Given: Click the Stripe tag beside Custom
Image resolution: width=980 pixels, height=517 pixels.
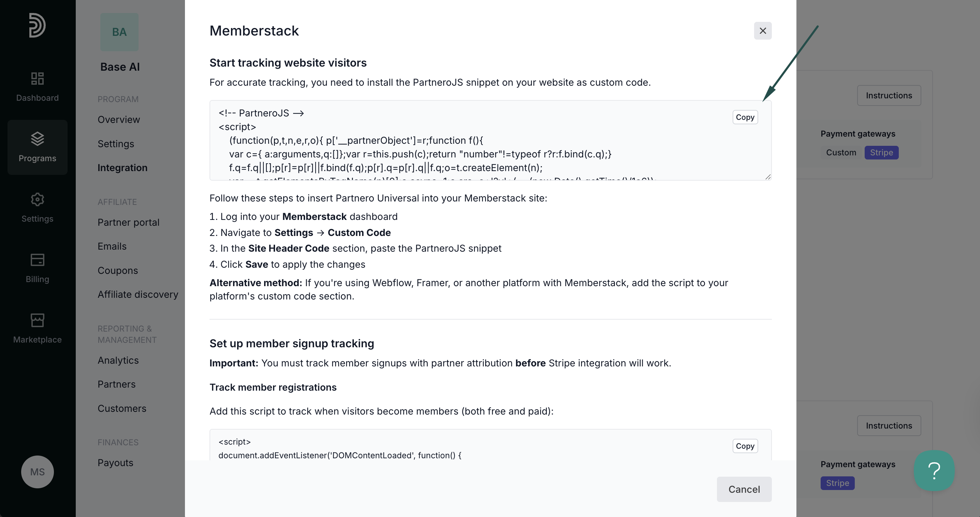Looking at the screenshot, I should click(881, 153).
